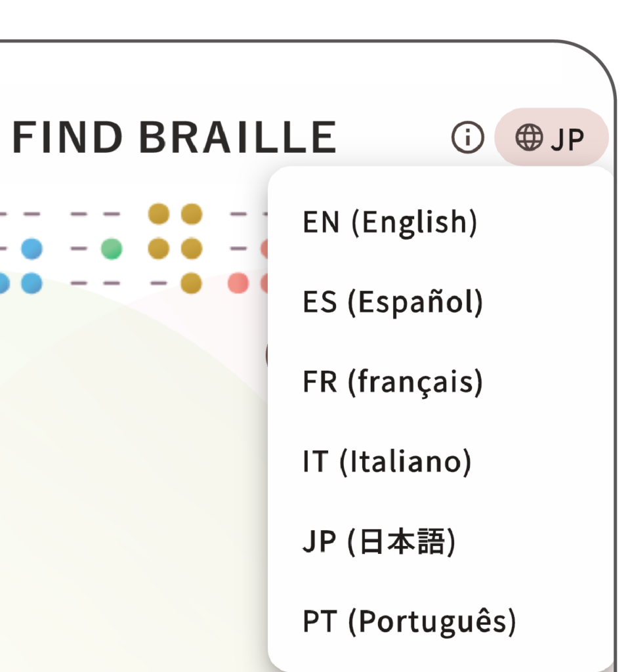Select JP (日本語) menu entry
The width and height of the screenshot is (630, 672).
379,543
